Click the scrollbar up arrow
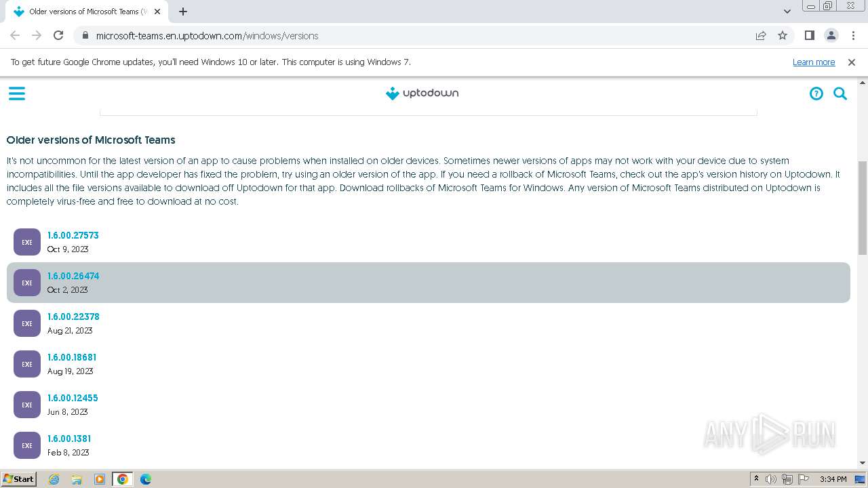 pyautogui.click(x=863, y=82)
